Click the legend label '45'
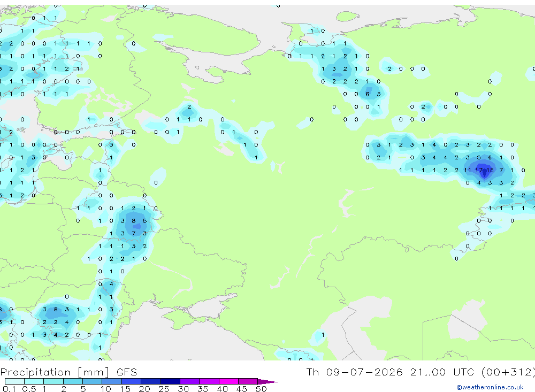This screenshot has height=392, width=535. [x=242, y=389]
